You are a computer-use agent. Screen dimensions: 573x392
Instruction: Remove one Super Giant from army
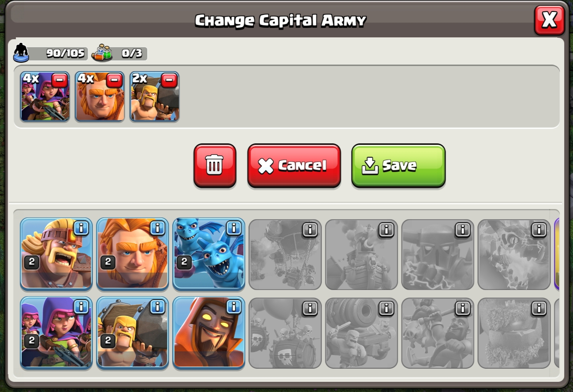[x=114, y=80]
